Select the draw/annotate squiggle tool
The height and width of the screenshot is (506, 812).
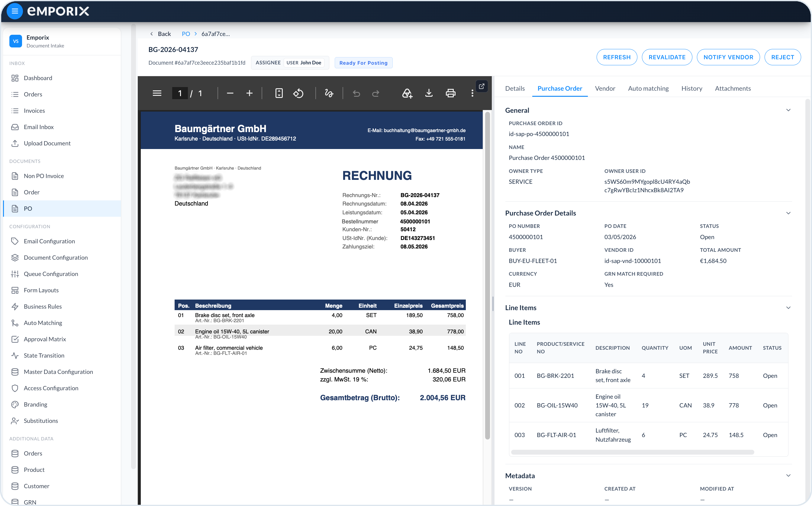[x=329, y=93]
